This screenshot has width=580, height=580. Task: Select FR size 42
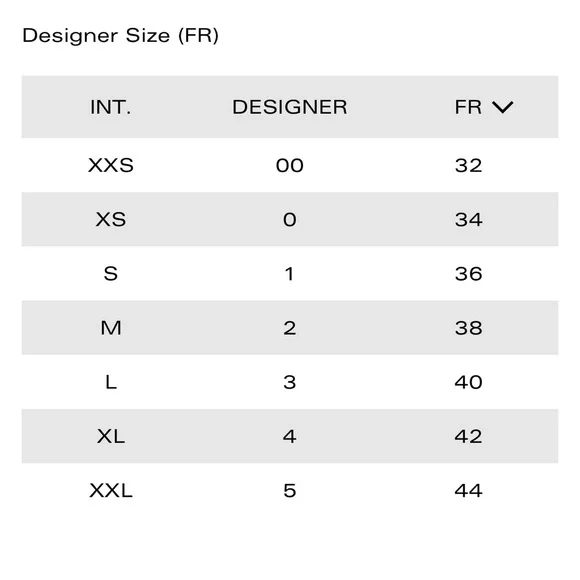[468, 436]
